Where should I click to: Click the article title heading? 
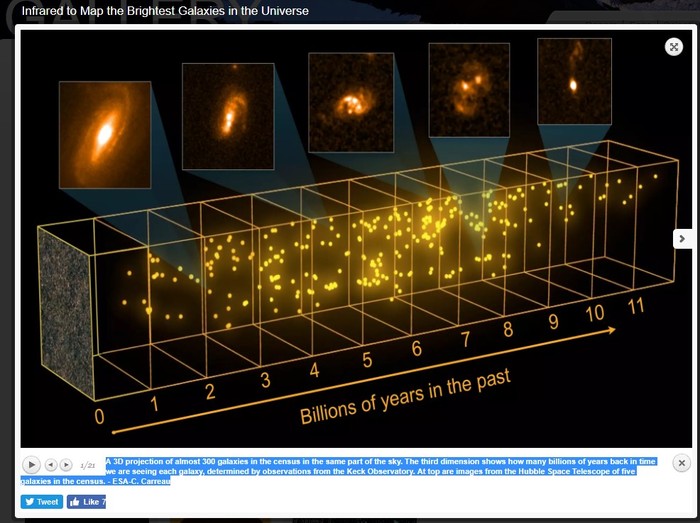click(165, 11)
